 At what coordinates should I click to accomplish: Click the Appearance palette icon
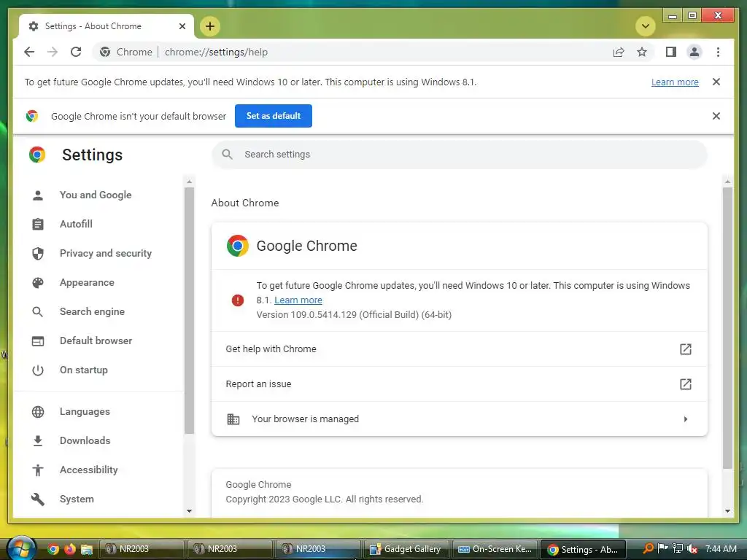[38, 282]
